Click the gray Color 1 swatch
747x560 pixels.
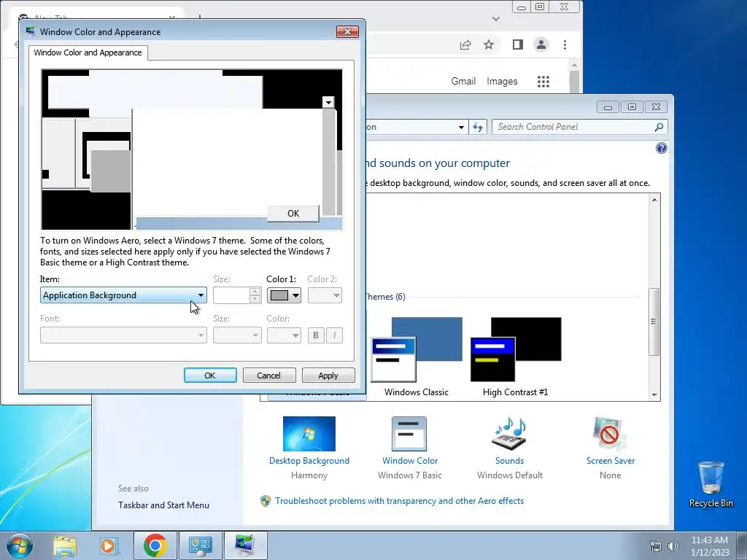point(279,296)
